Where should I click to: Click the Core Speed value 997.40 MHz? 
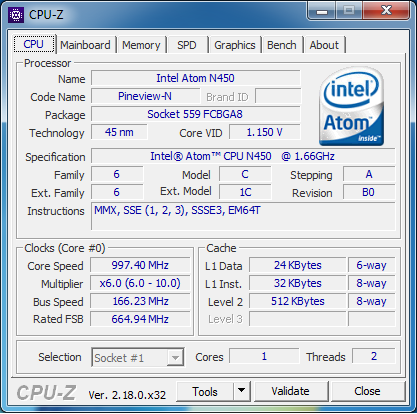[x=140, y=265]
